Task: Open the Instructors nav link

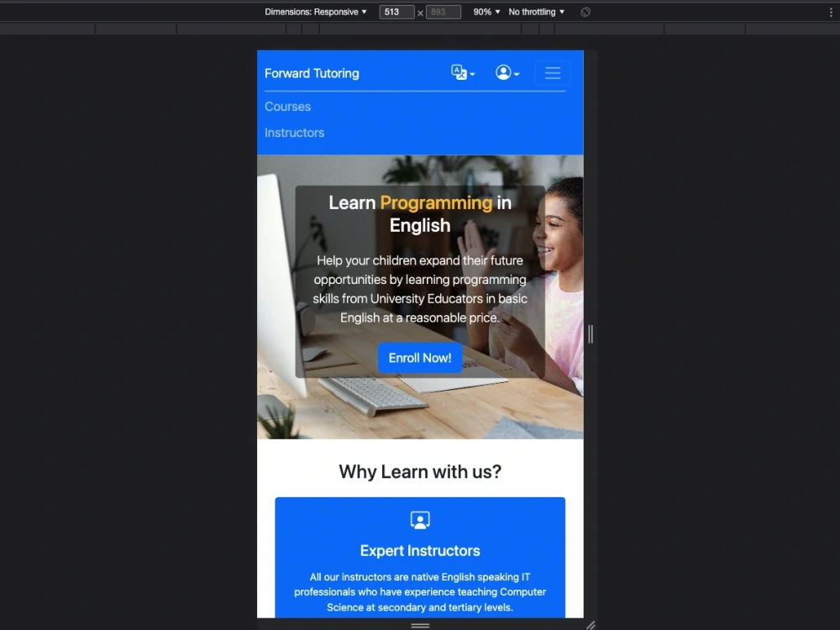Action: [x=294, y=133]
